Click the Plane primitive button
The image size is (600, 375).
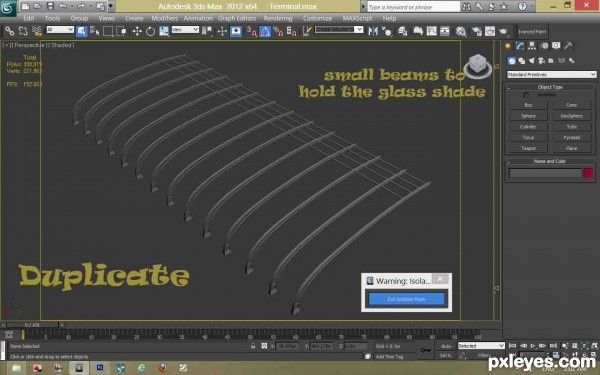pos(571,148)
